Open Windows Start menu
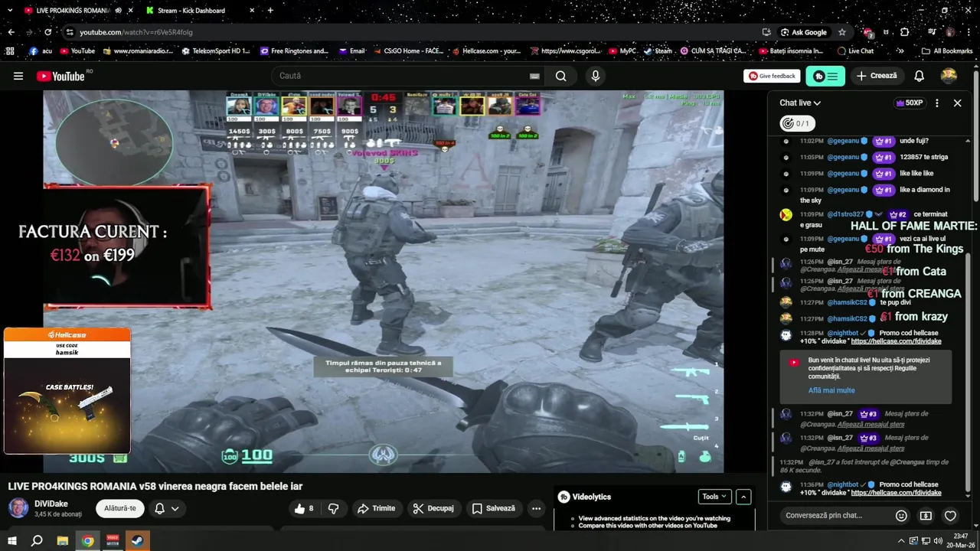This screenshot has height=551, width=980. coord(11,541)
